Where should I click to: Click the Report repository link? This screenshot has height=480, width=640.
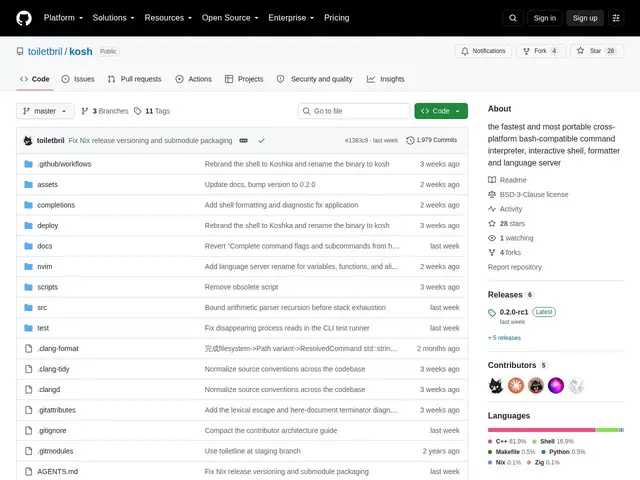click(x=514, y=267)
